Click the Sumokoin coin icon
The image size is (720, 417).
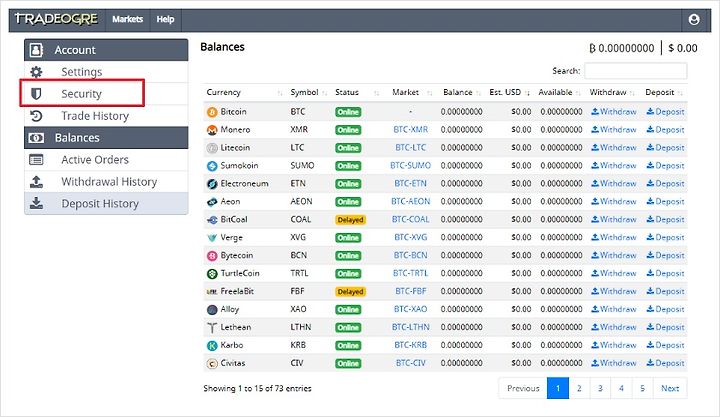click(212, 166)
